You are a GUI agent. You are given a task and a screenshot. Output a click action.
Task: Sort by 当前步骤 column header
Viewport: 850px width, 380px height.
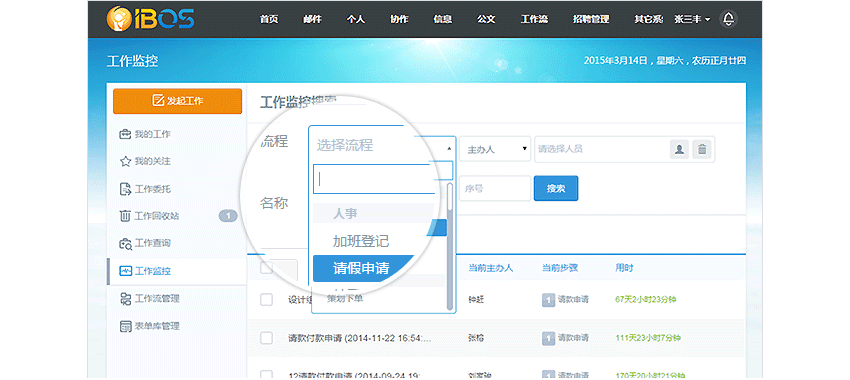559,268
